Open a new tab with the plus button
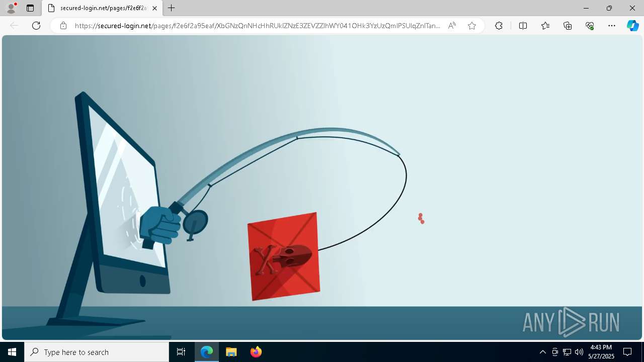The width and height of the screenshot is (644, 362). (172, 8)
